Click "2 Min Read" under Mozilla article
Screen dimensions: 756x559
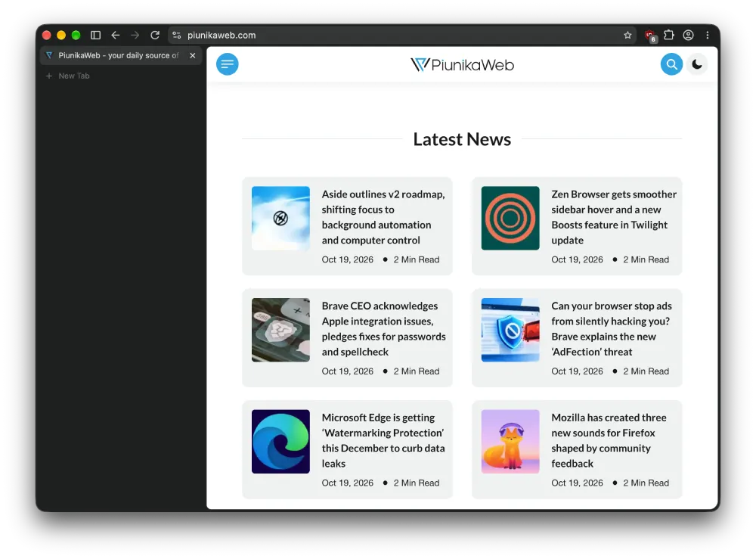coord(646,483)
